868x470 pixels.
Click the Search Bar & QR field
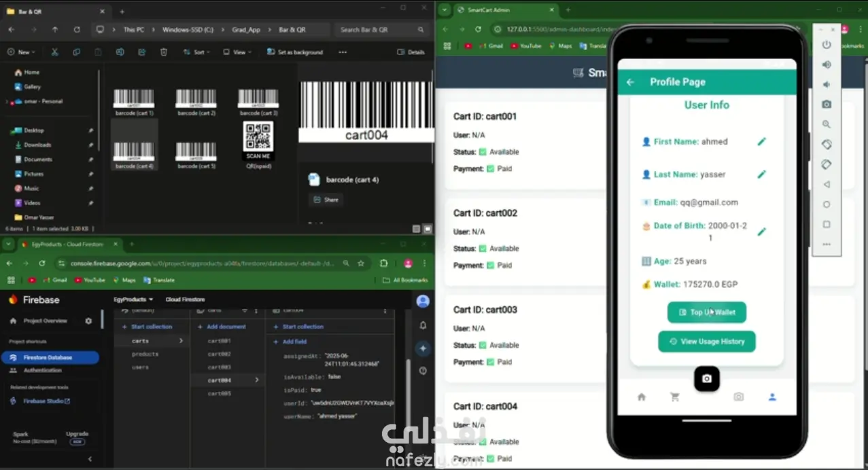pos(381,30)
